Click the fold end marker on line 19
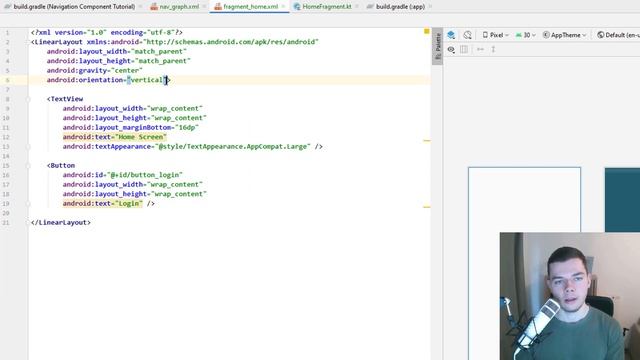The width and height of the screenshot is (640, 360). click(x=29, y=204)
